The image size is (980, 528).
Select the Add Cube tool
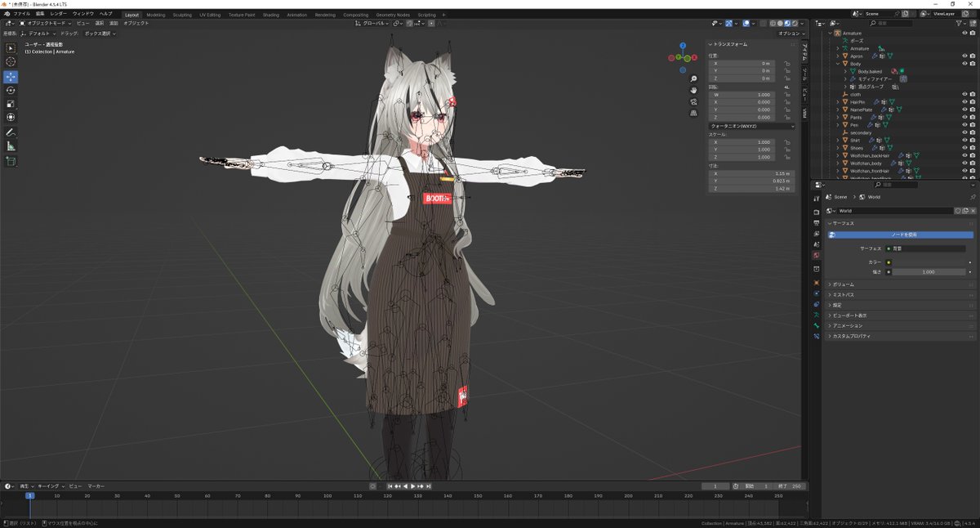[x=11, y=161]
